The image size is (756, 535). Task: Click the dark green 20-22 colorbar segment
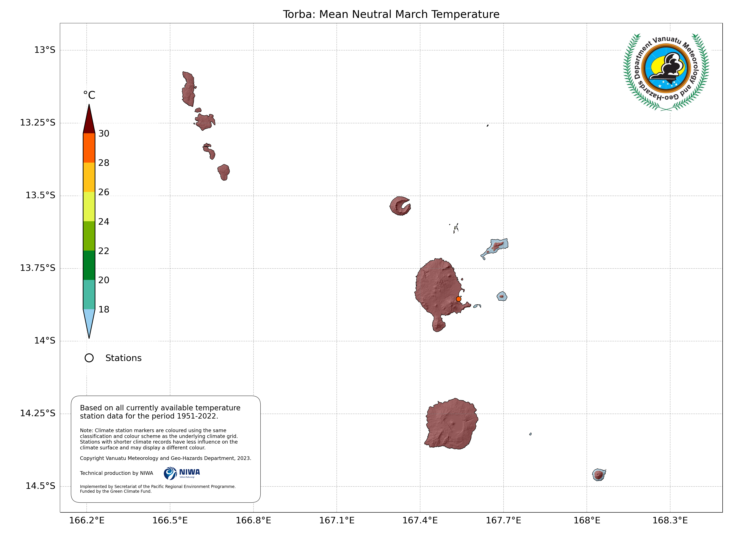click(x=89, y=265)
